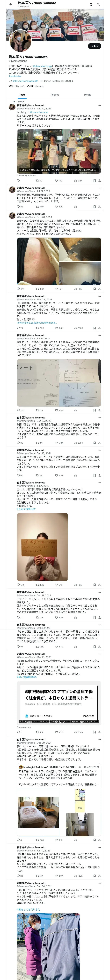
Task: Open more options on the Sep 27, 2023 post
Action: point(100,417)
